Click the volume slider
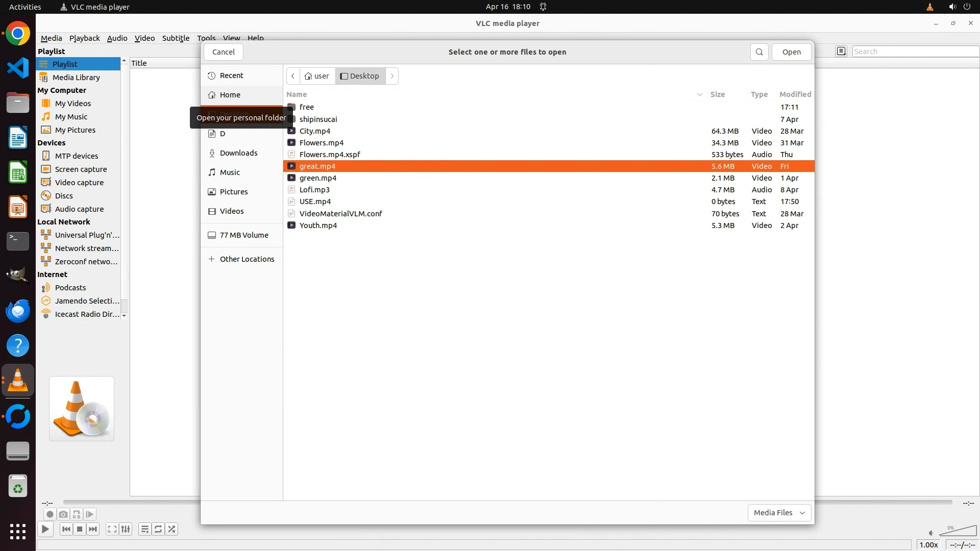The height and width of the screenshot is (551, 980). click(x=958, y=532)
